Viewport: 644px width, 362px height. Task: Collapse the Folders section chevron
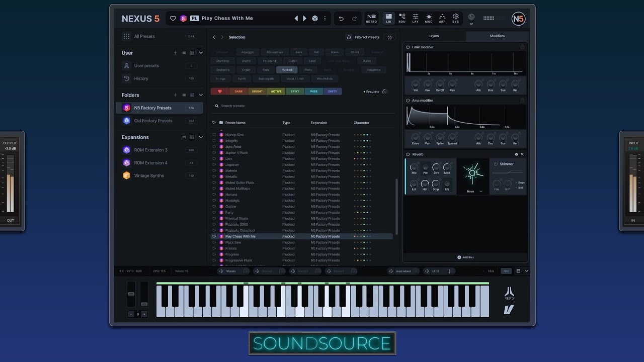pyautogui.click(x=201, y=95)
